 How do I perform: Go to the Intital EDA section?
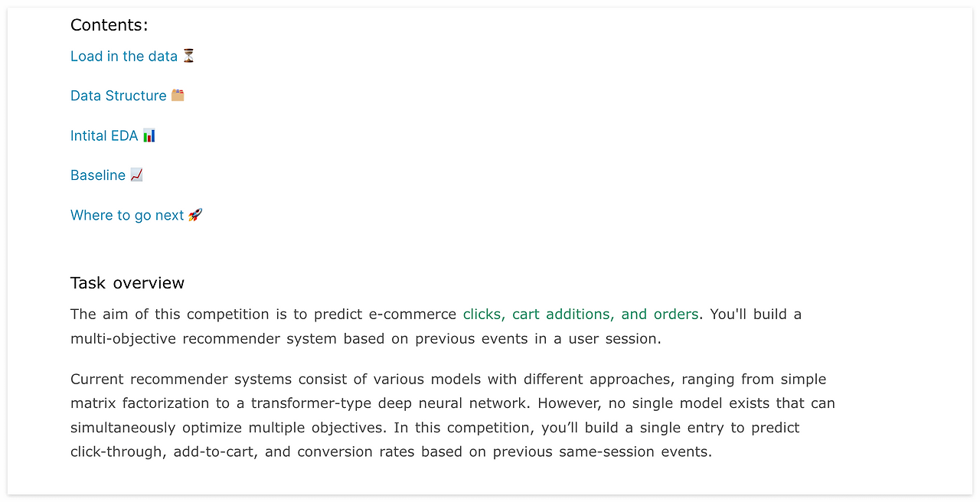point(104,135)
